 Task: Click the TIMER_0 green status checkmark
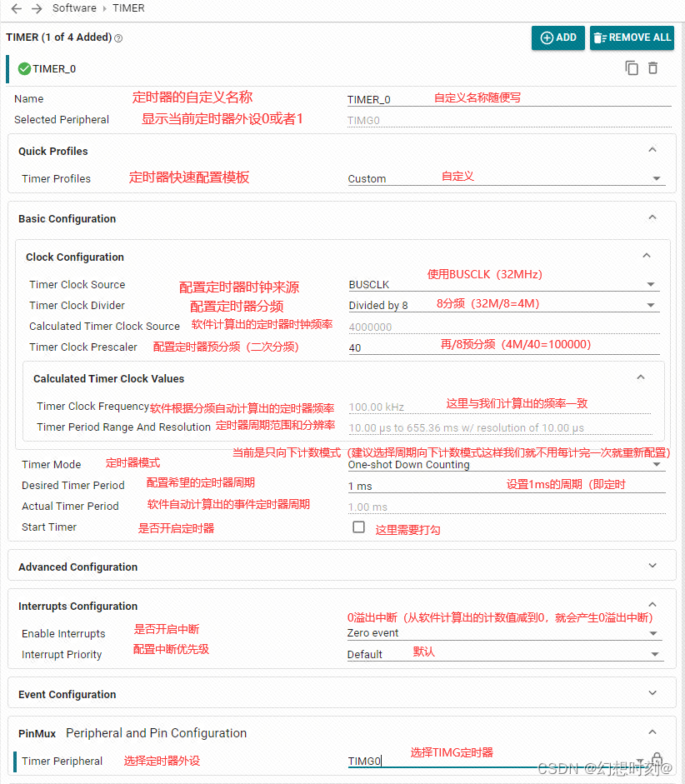point(24,69)
